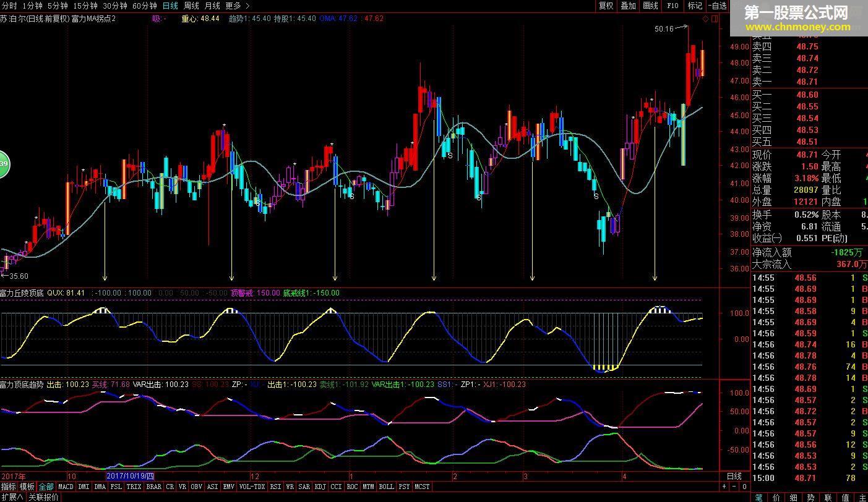Open the 更多 periods menu
Viewport: 868px width, 502px height.
(233, 6)
